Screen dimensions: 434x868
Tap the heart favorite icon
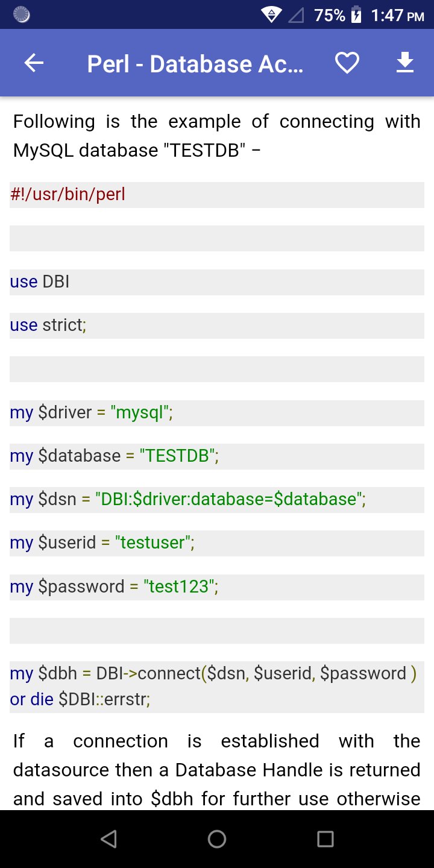pyautogui.click(x=347, y=63)
